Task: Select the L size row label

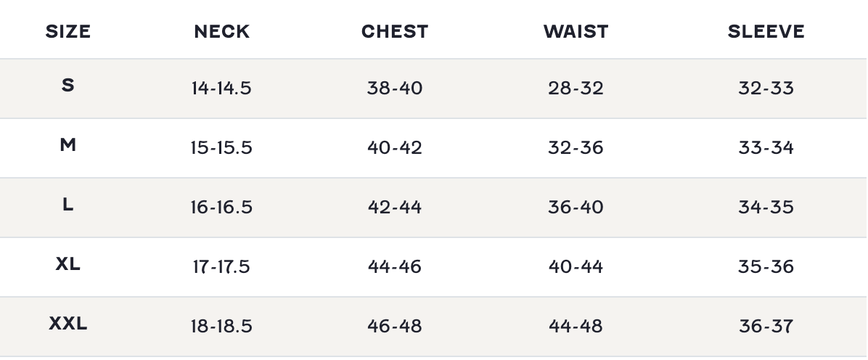Action: [68, 205]
